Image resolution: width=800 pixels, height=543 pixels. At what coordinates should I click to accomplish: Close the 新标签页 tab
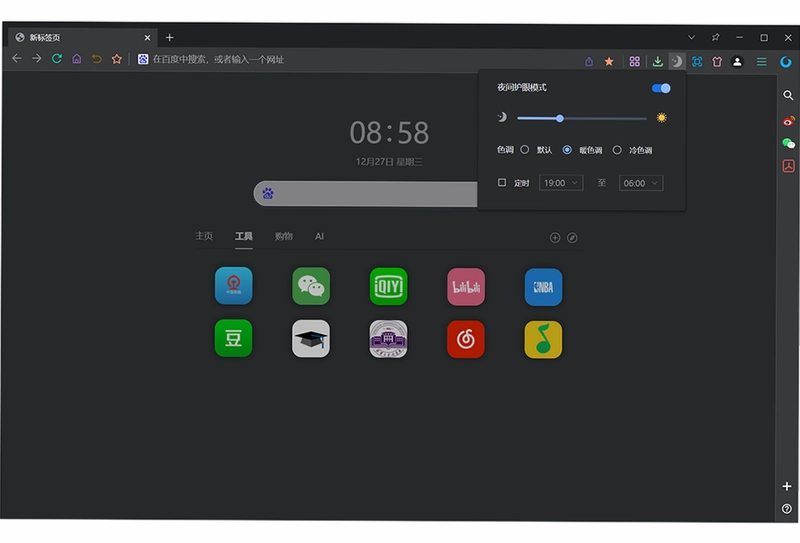tap(147, 38)
